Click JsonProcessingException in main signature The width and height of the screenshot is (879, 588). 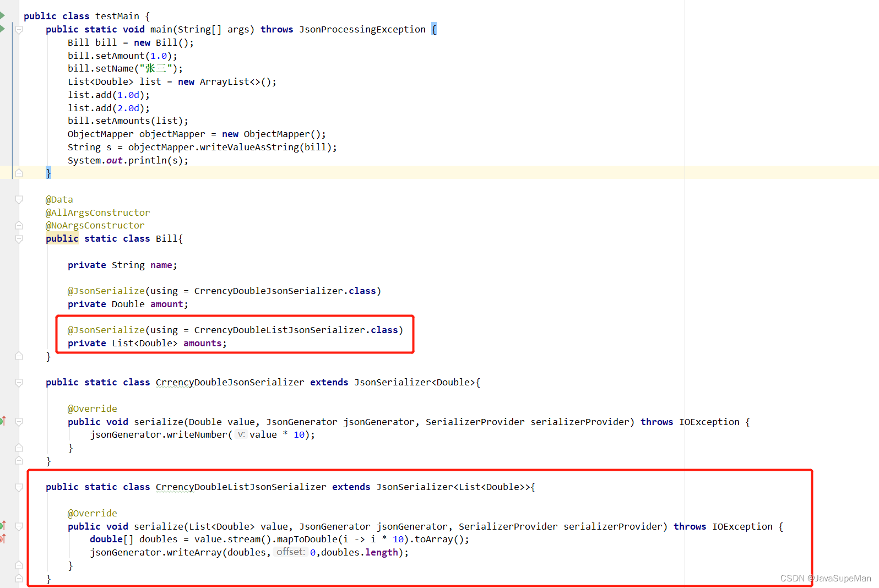coord(362,29)
